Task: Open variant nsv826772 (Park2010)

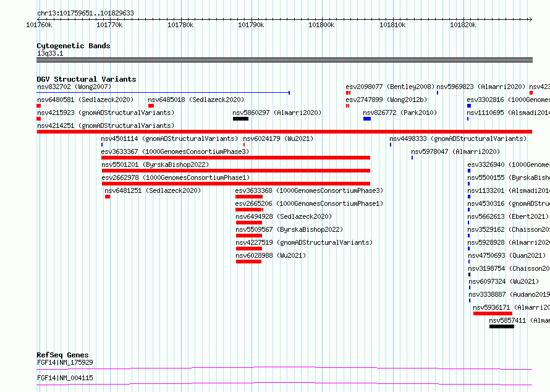Action: tap(400, 113)
